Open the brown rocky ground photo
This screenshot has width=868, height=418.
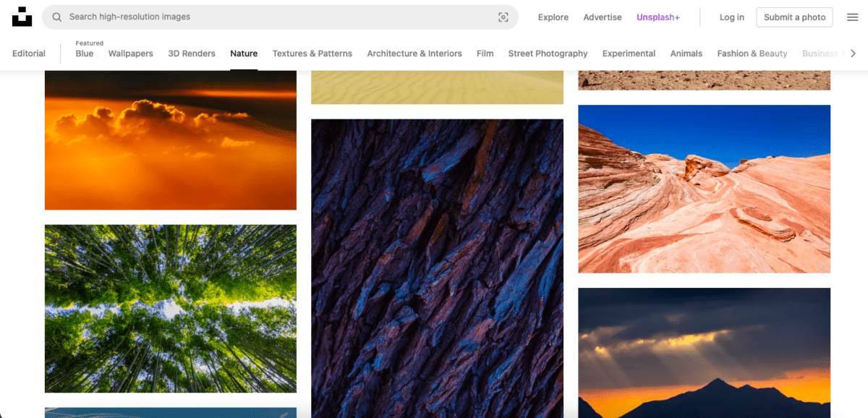(704, 80)
